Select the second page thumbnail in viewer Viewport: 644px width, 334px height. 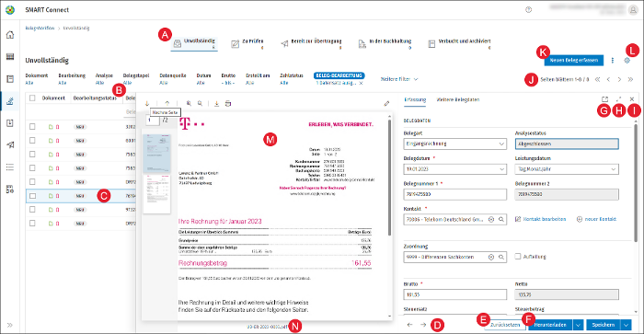coord(156,193)
